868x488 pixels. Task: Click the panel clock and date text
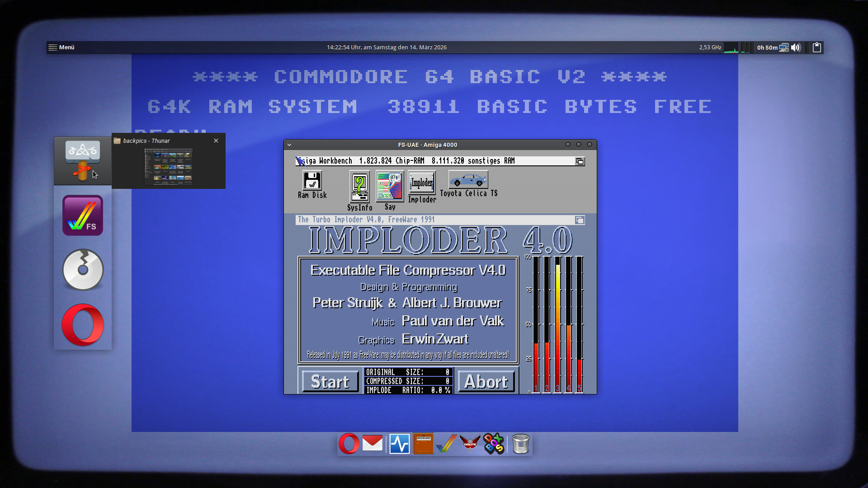(x=387, y=47)
